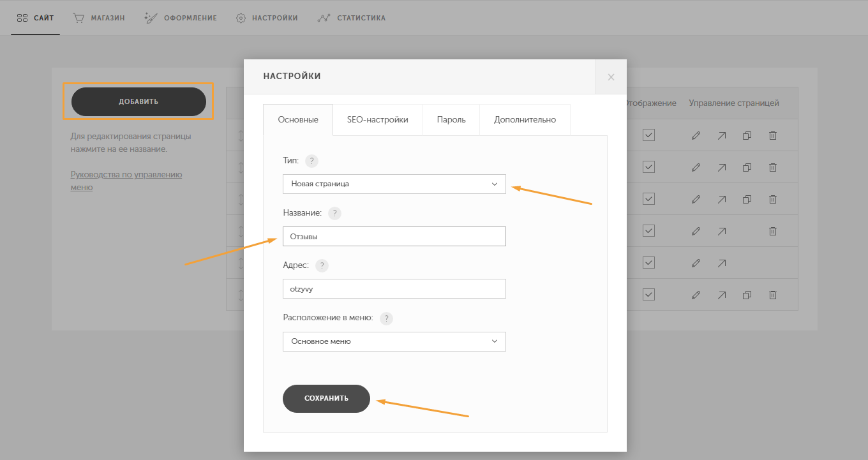
Task: Click the help icon beside Название label
Action: (334, 213)
